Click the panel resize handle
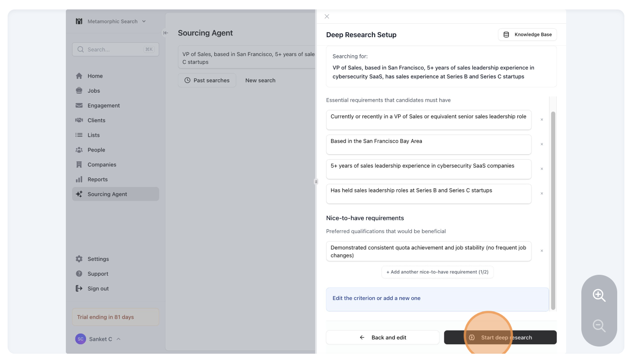This screenshot has height=364, width=632. (x=316, y=182)
